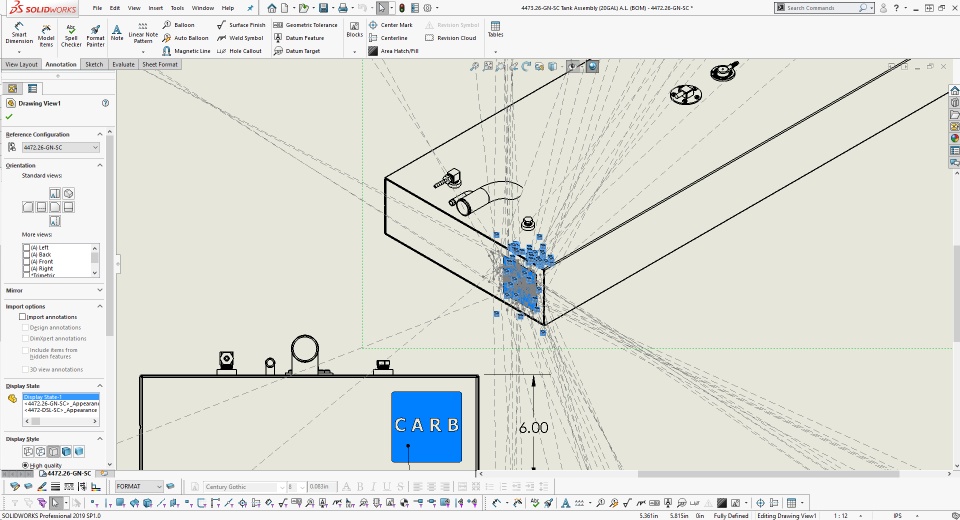Click the Rebuild traffic light icon
Screen dimensions: 960x520
click(402, 8)
